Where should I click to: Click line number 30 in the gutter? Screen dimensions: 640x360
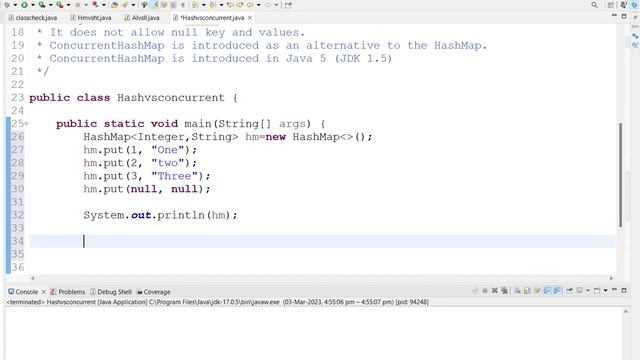18,189
